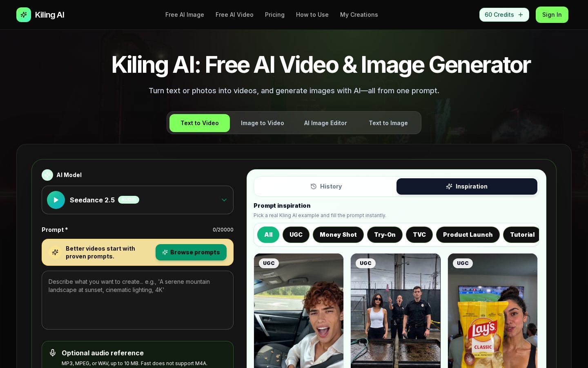Click the Browse prompts button
588x368 pixels.
pyautogui.click(x=191, y=252)
